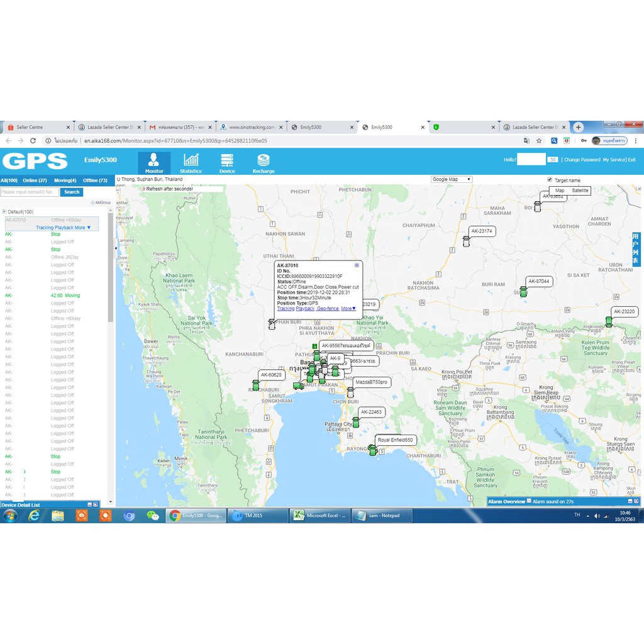This screenshot has width=644, height=644.
Task: Toggle the Target name checkbox
Action: (x=550, y=179)
